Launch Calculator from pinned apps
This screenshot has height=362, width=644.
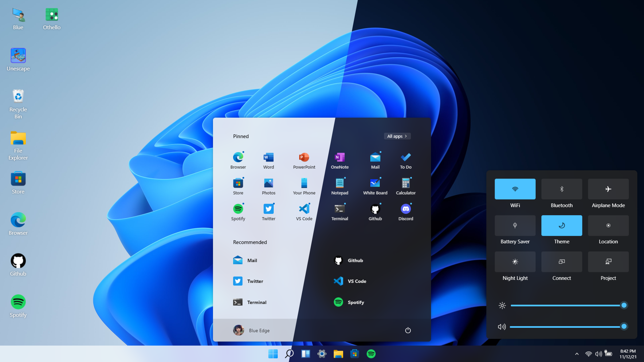coord(405,186)
